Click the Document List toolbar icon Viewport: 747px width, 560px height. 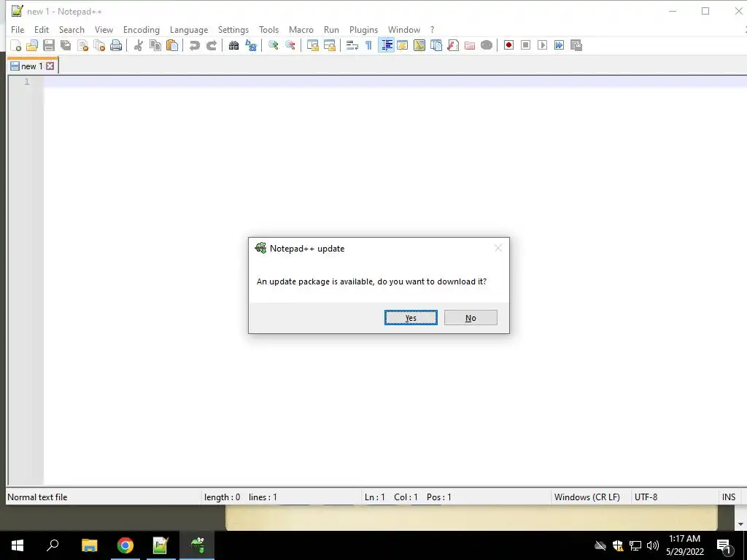436,45
